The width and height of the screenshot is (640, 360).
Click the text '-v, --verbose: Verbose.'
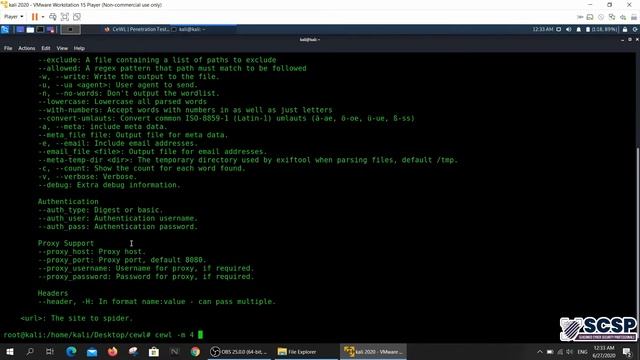pyautogui.click(x=87, y=177)
